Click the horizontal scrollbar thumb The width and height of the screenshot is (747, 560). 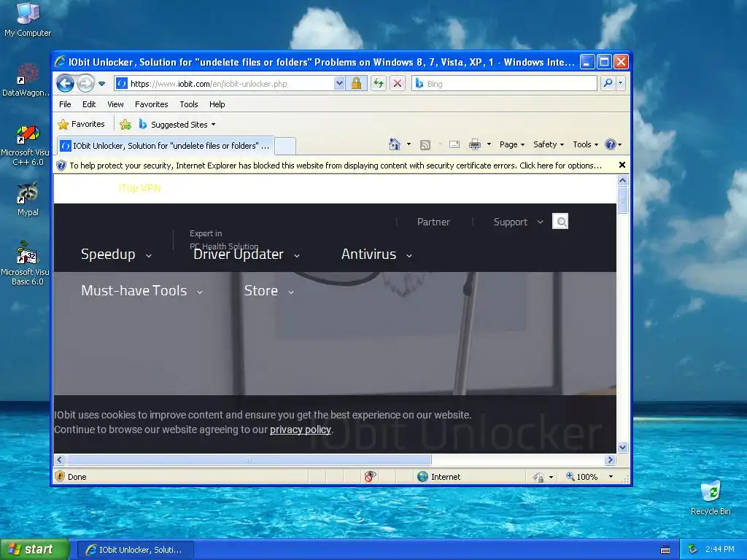click(249, 459)
